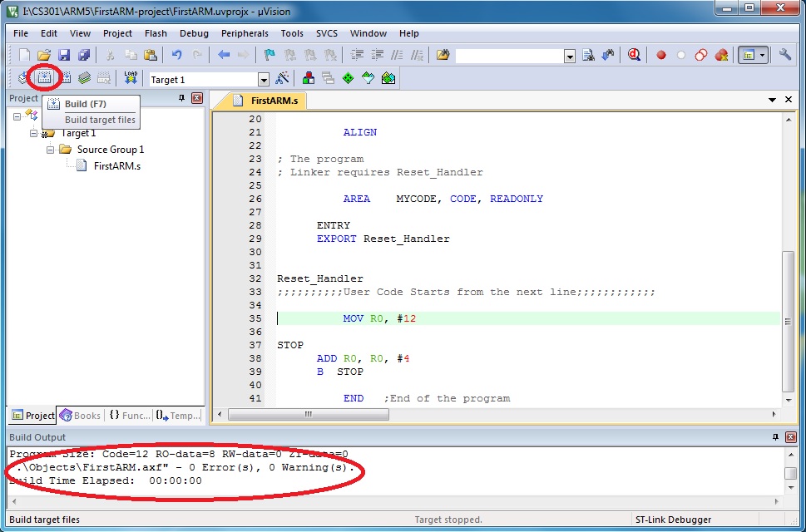Switch to the Functions panel tab
This screenshot has height=532, width=806.
pos(130,416)
